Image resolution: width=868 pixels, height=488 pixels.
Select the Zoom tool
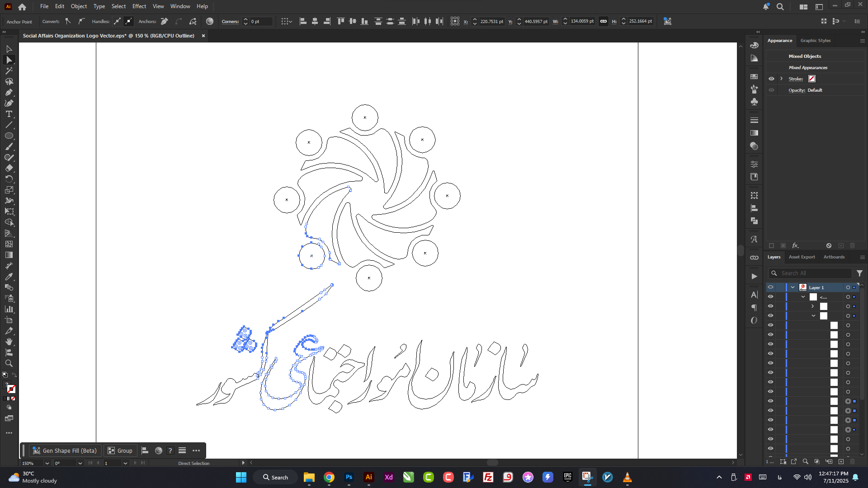[x=9, y=363]
